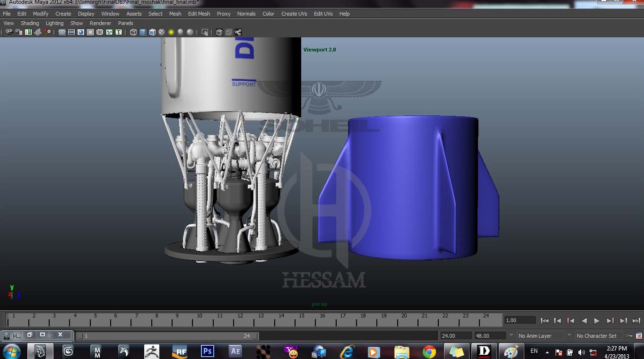Viewport: 644px width, 359px height.
Task: Open the No Anim Layer dropdown
Action: [x=540, y=336]
